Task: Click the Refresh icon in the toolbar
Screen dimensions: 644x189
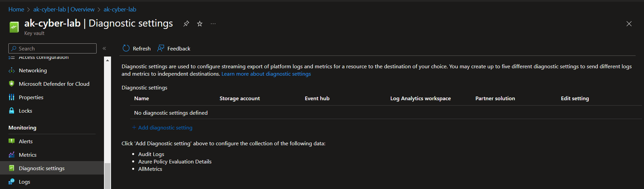Action: click(126, 48)
